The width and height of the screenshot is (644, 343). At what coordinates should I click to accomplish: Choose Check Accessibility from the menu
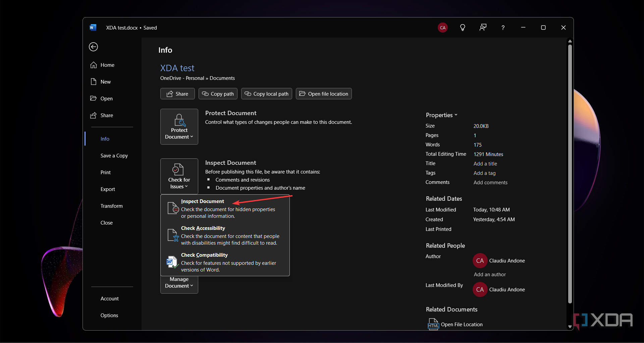coord(225,235)
